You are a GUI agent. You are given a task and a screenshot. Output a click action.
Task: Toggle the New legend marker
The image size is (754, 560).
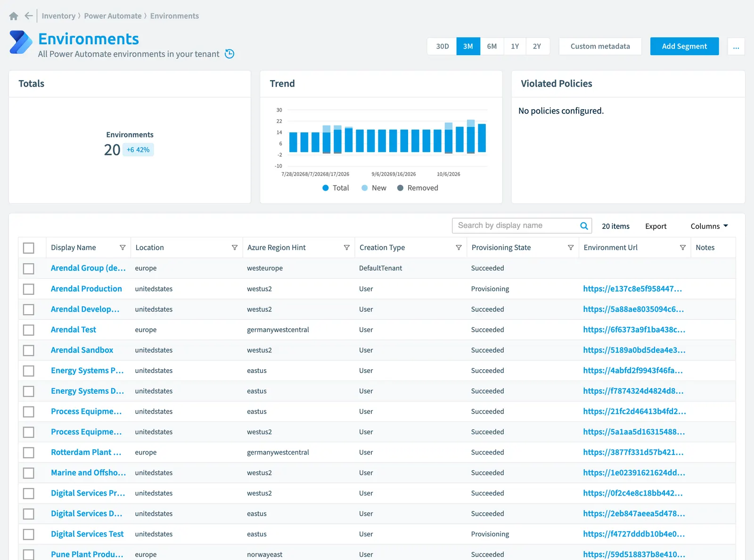click(364, 188)
